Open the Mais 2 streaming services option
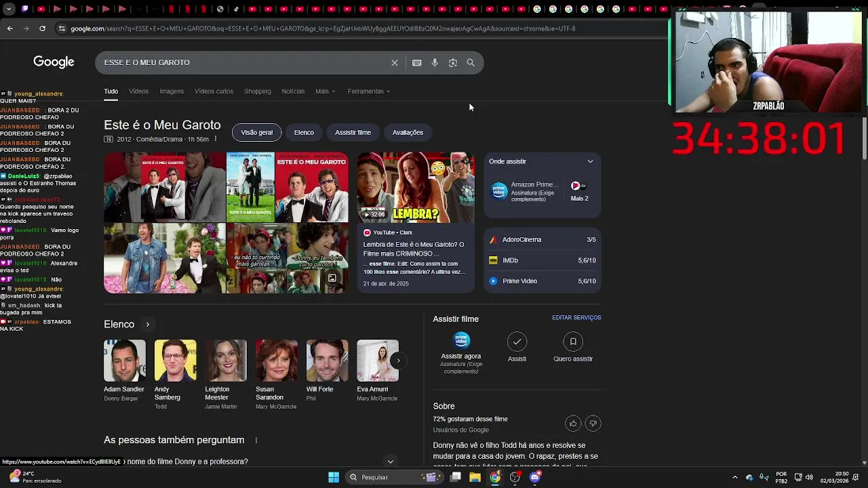The height and width of the screenshot is (488, 868). click(580, 191)
